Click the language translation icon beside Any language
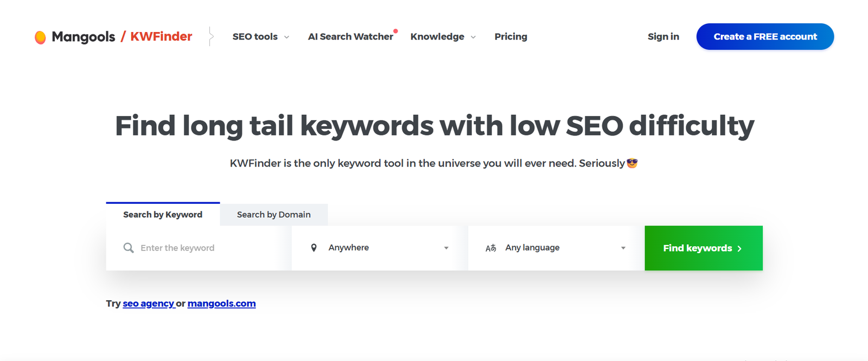The width and height of the screenshot is (868, 361). 491,248
